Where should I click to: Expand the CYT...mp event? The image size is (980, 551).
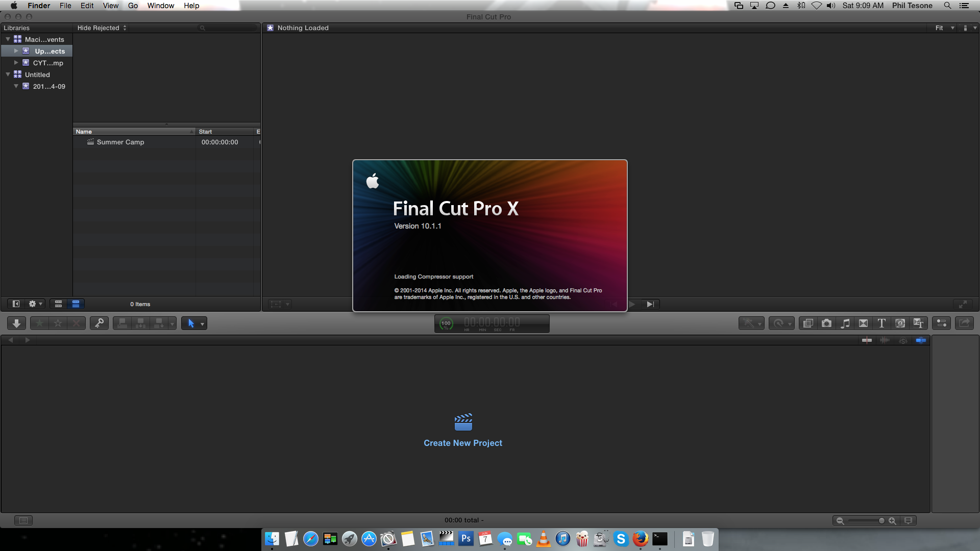[16, 63]
